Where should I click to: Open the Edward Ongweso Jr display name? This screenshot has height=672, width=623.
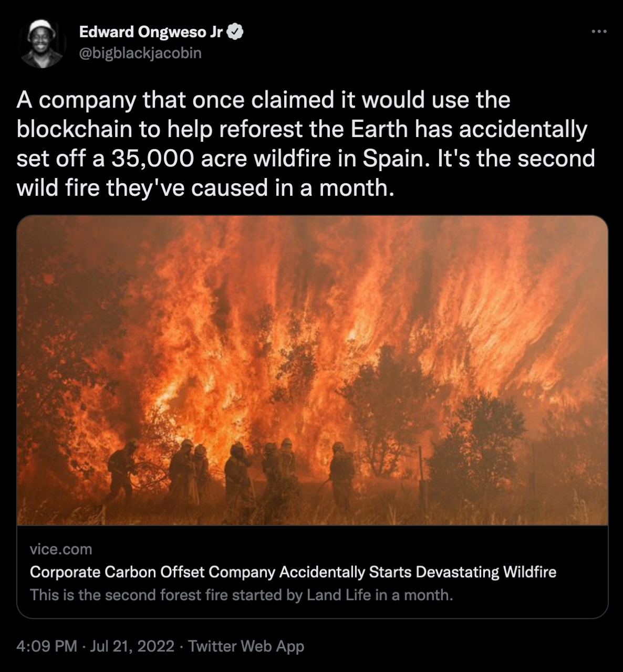pyautogui.click(x=151, y=33)
